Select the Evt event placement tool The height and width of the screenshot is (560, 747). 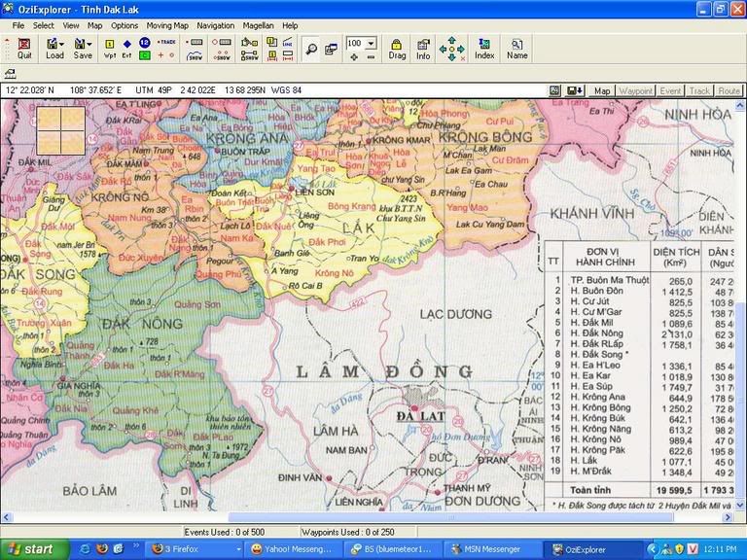[126, 49]
